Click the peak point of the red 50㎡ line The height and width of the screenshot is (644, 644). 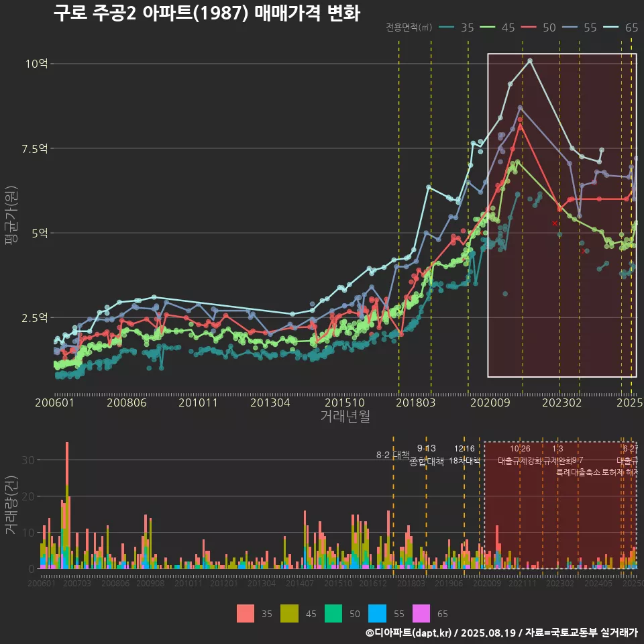[x=520, y=119]
